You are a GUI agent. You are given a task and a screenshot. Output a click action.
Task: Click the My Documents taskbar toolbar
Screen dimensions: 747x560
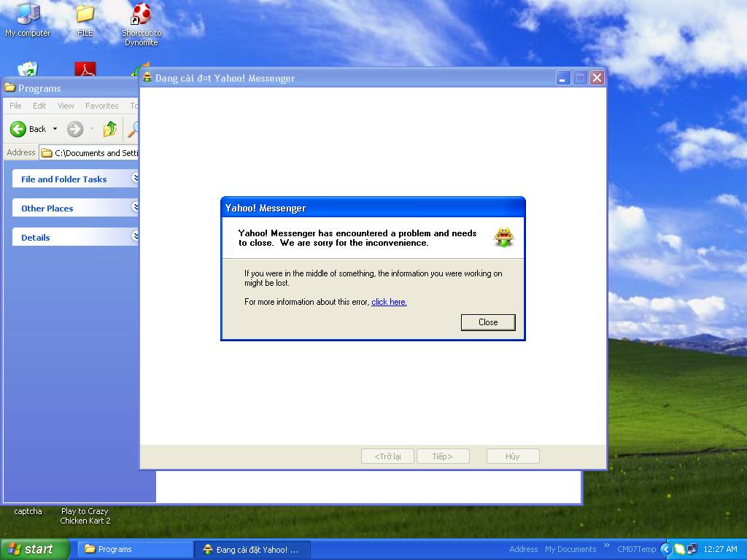tap(570, 549)
